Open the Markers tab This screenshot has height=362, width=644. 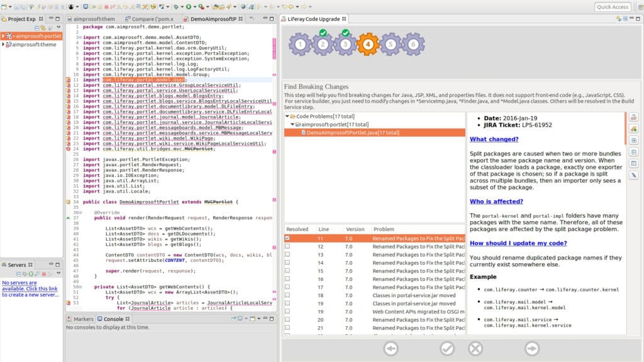tap(80, 319)
